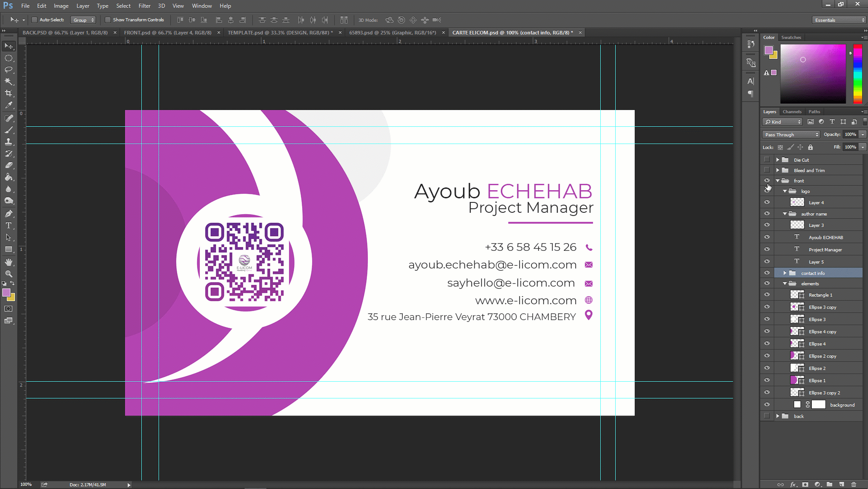Select the Path Selection tool
This screenshot has width=868, height=489.
click(9, 237)
